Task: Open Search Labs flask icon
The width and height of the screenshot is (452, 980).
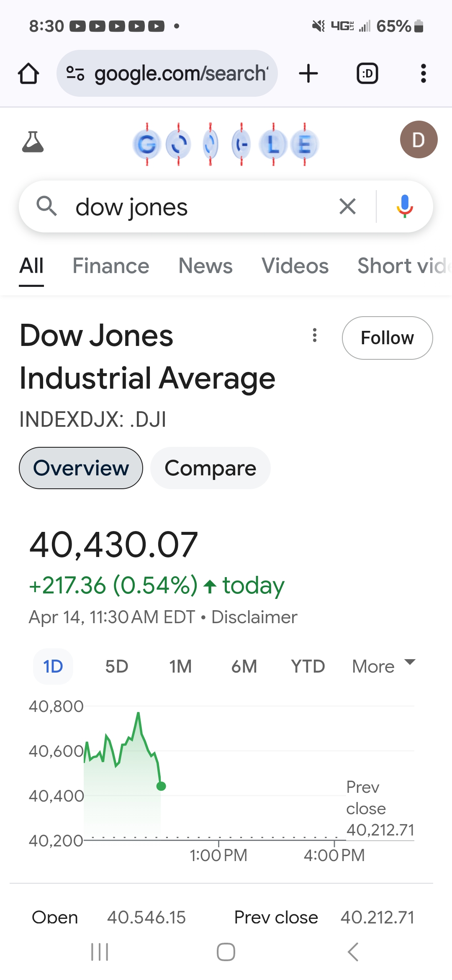Action: click(x=33, y=142)
